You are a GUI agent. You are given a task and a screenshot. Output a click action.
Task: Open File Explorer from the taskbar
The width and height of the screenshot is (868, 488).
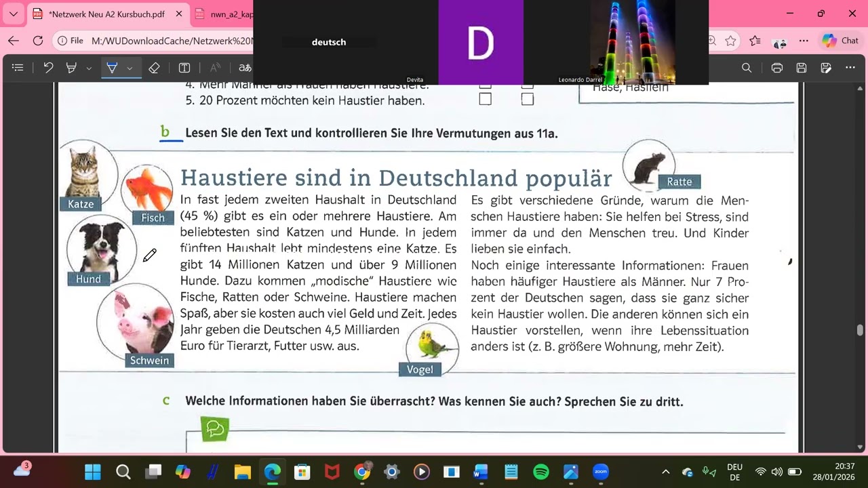pyautogui.click(x=242, y=472)
